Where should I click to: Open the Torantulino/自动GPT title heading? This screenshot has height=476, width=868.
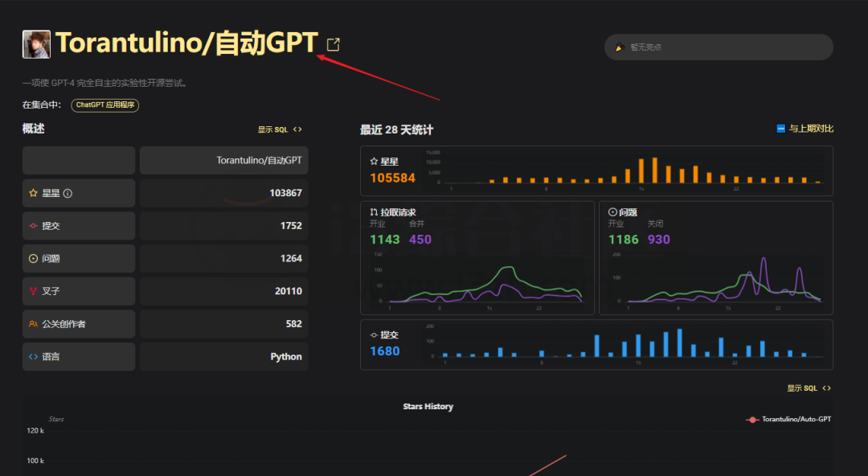pos(187,43)
